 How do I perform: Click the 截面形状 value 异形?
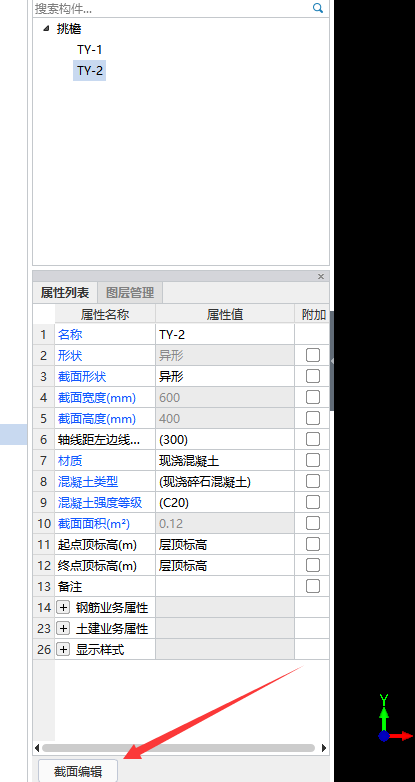pyautogui.click(x=225, y=377)
